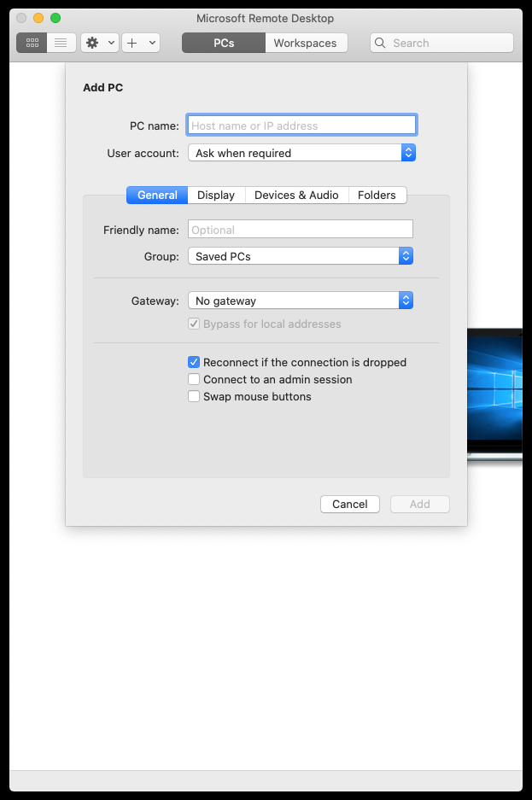Click the yellow minimize window button
532x800 pixels.
(x=38, y=18)
